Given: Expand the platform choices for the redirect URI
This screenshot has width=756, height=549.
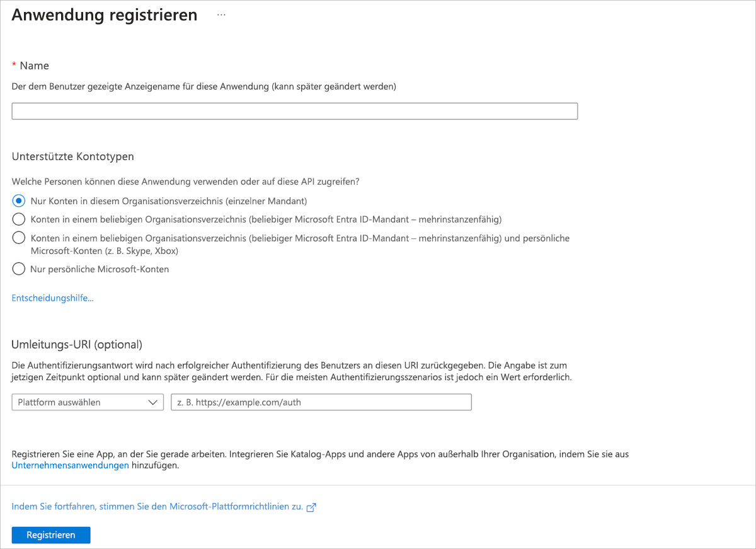Looking at the screenshot, I should 87,402.
